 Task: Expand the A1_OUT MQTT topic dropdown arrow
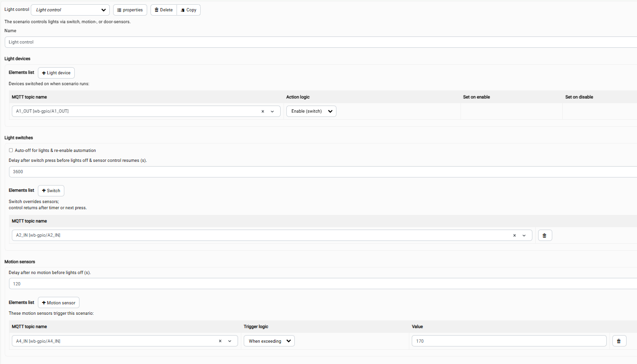(272, 111)
